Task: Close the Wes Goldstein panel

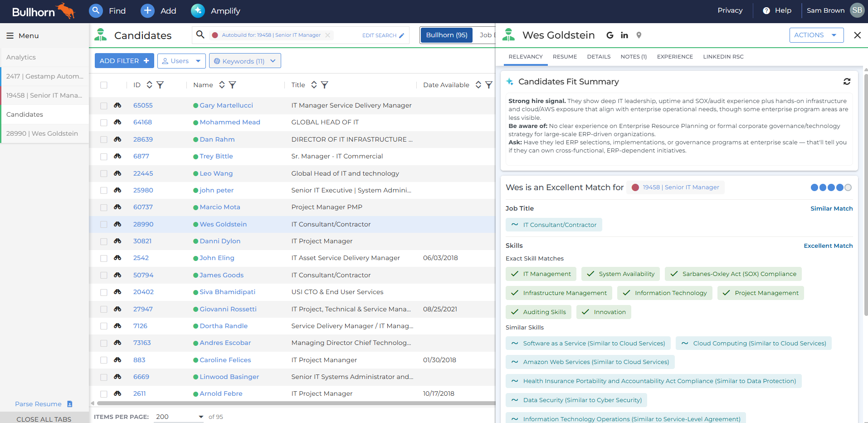Action: point(857,35)
